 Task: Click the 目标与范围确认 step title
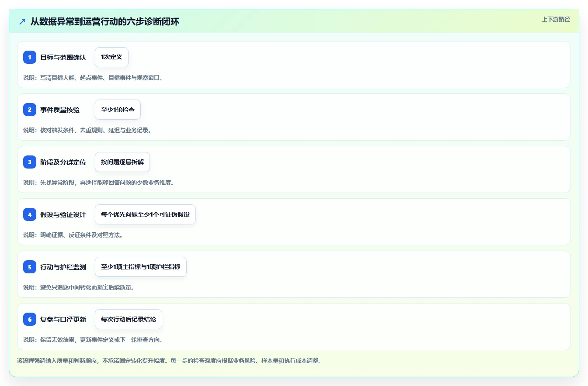tap(63, 57)
